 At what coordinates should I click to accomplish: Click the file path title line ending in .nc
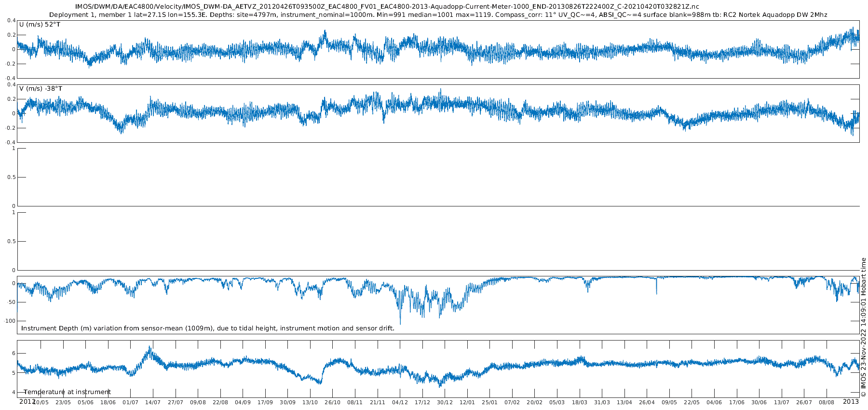[387, 7]
